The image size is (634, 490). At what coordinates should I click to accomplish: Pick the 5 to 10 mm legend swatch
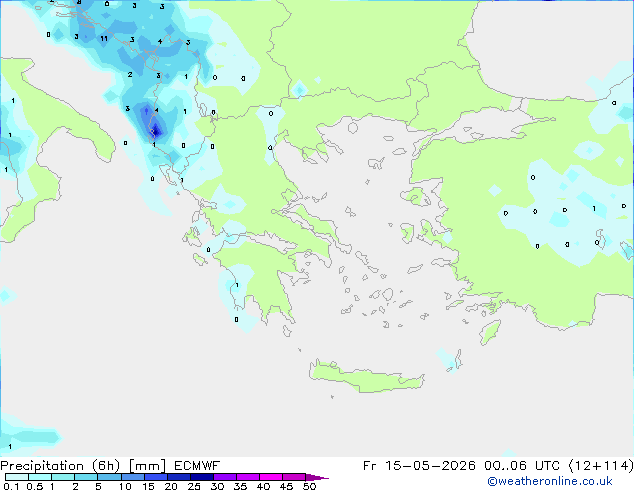pos(109,477)
